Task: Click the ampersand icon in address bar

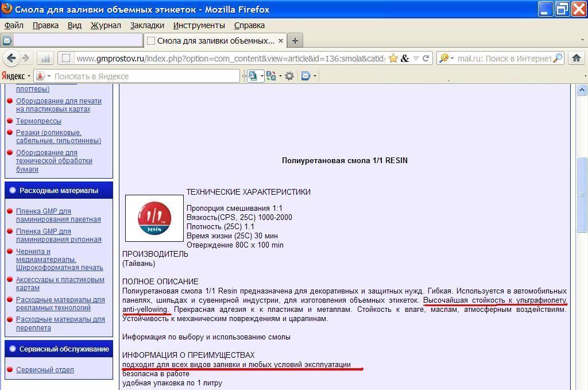Action: (x=405, y=58)
